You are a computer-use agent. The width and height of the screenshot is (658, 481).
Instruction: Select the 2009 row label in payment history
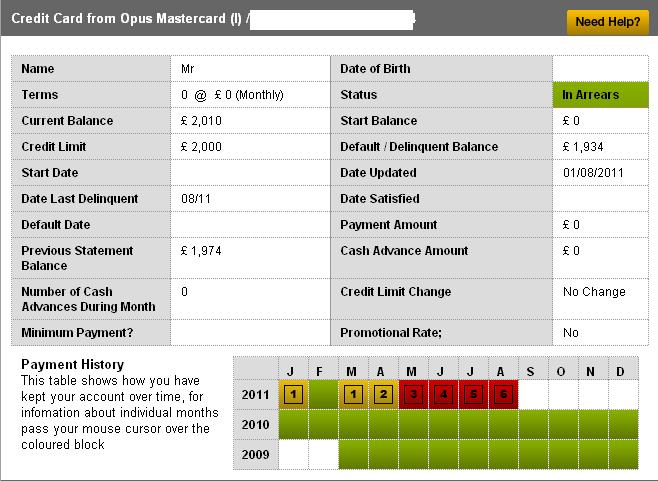pyautogui.click(x=255, y=454)
